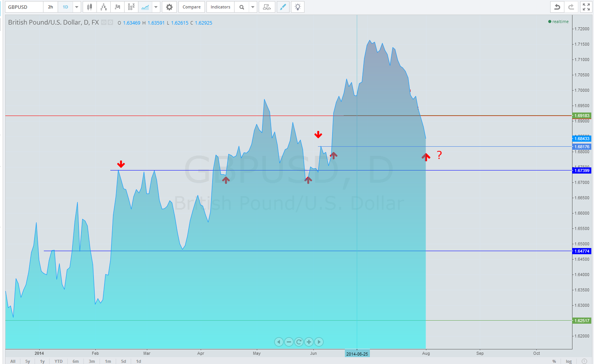594x364 pixels.
Task: Zoom in chart with plus button
Action: pos(309,342)
